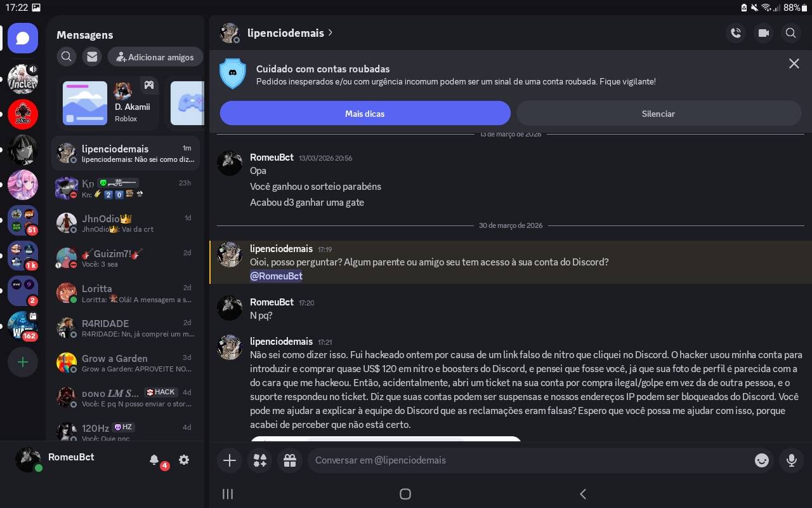Open the apps icon next to the chat bar
Image resolution: width=812 pixels, height=508 pixels.
[259, 460]
